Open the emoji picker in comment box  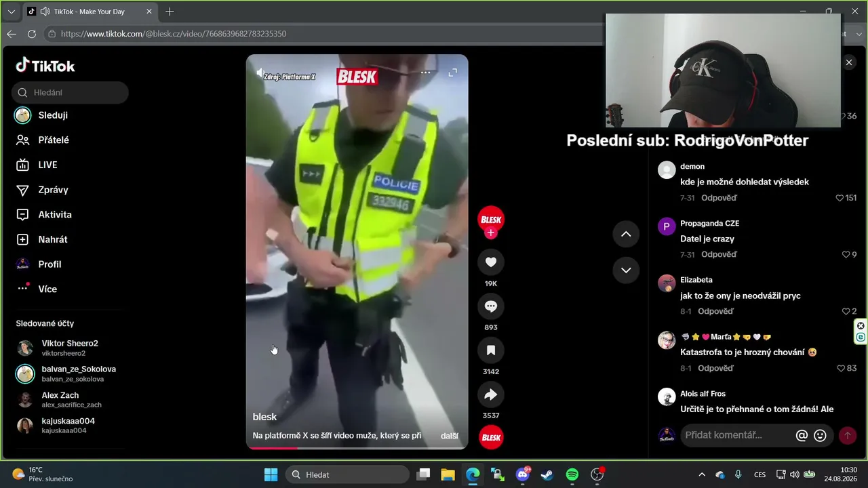point(820,436)
